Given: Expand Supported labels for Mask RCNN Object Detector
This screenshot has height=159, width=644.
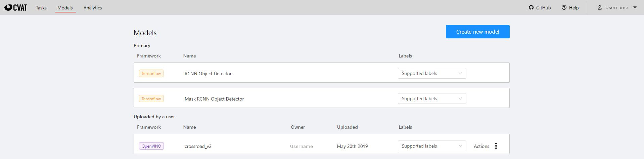Looking at the screenshot, I should pyautogui.click(x=432, y=98).
